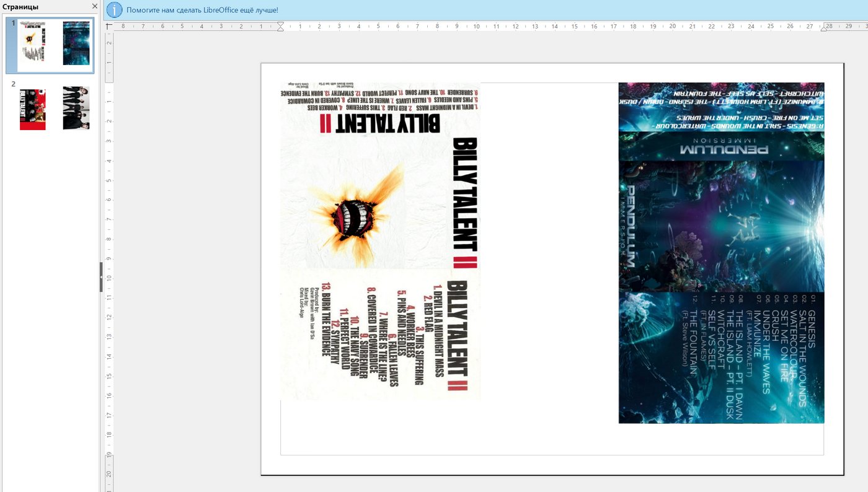This screenshot has width=868, height=492.
Task: Close the Страницы pages panel
Action: coord(94,6)
